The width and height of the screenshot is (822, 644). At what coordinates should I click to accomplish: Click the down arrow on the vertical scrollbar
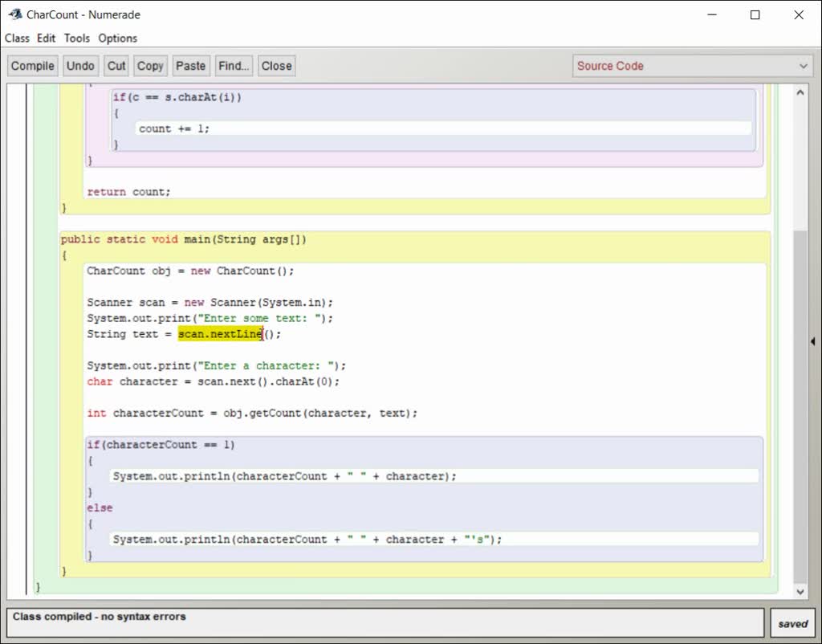click(800, 591)
